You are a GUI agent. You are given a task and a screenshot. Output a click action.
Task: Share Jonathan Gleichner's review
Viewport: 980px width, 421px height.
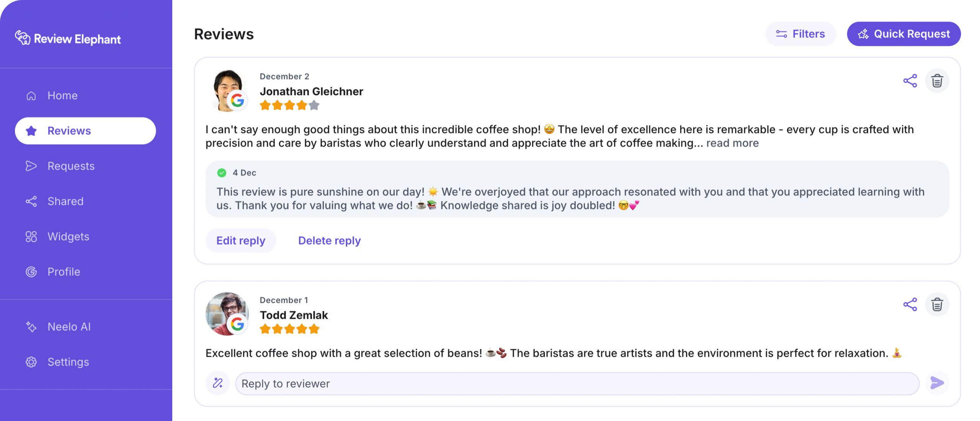910,81
